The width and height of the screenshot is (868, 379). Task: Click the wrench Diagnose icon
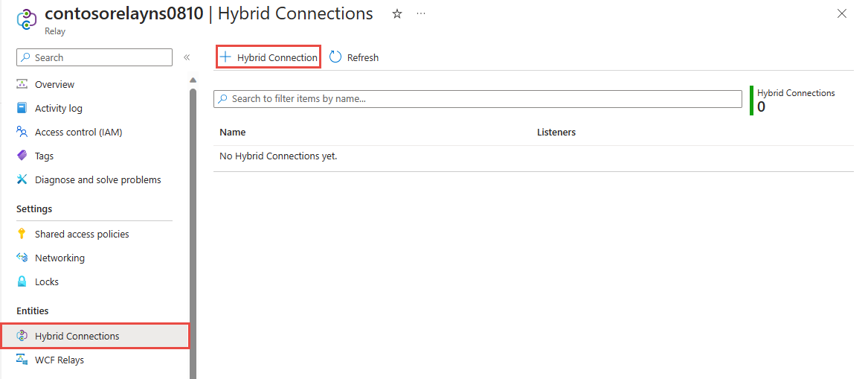pos(22,179)
